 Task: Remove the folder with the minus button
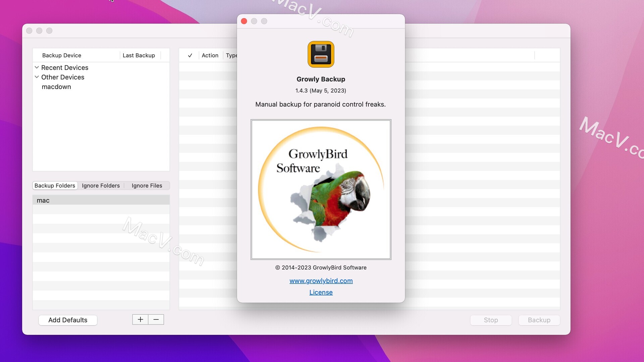(x=156, y=319)
